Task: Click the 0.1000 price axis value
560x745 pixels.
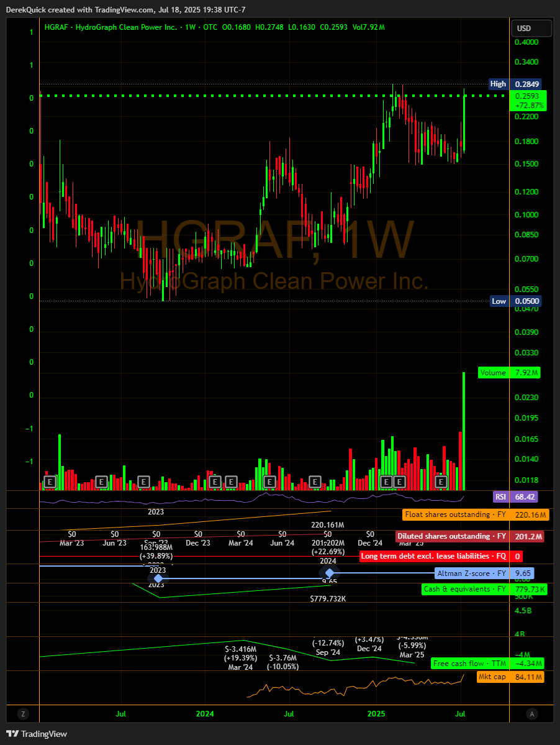Action: 526,215
